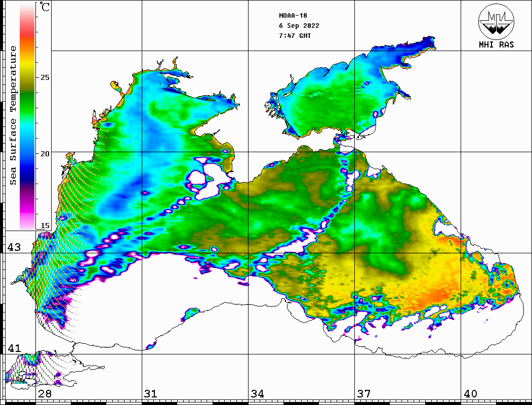This screenshot has width=532, height=405.
Task: Click the "NOAA-18" satellite label
Action: [293, 16]
